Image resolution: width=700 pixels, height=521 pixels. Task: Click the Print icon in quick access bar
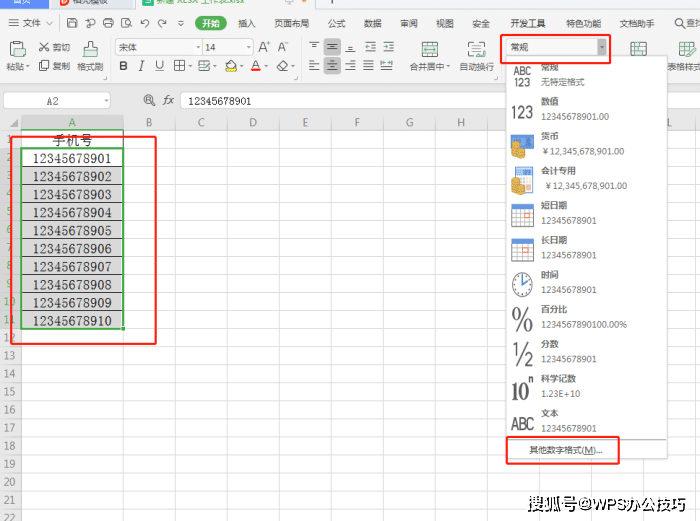[108, 23]
